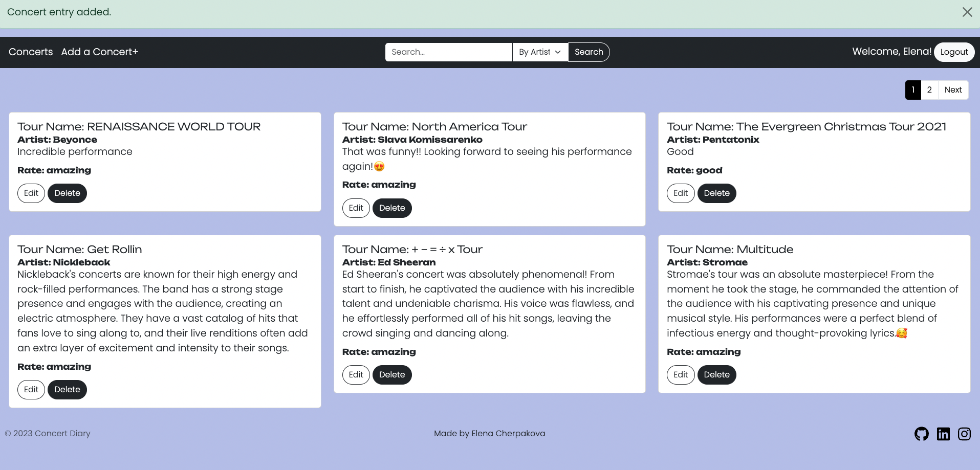Go to the Concerts page

pos(31,52)
